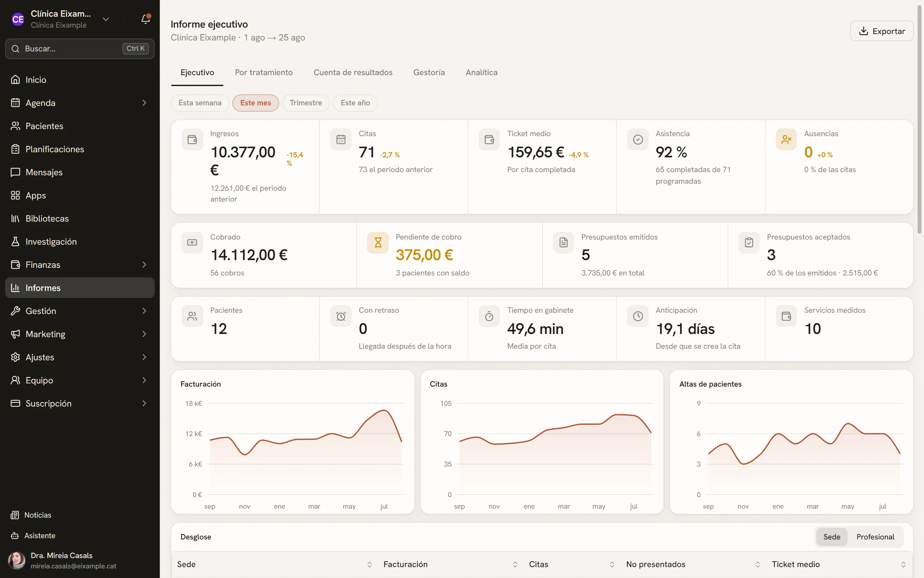
Task: Click the Apps grid icon
Action: (x=15, y=195)
